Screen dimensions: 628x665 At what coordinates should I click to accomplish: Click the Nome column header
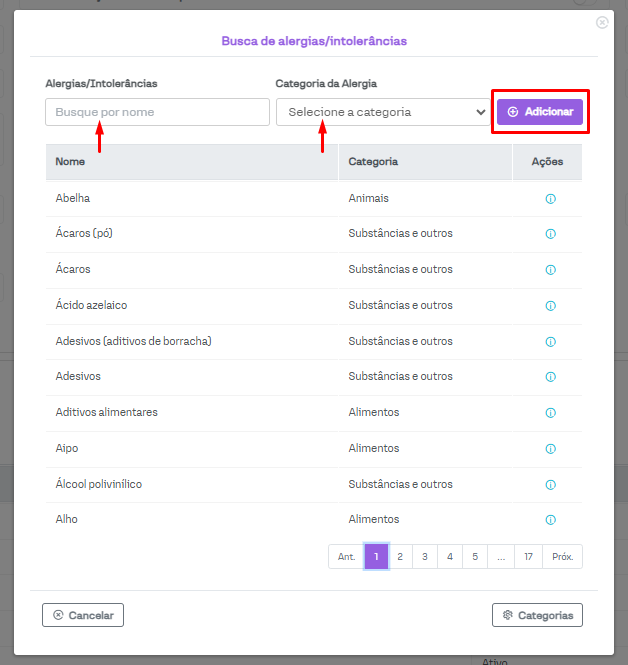(71, 162)
